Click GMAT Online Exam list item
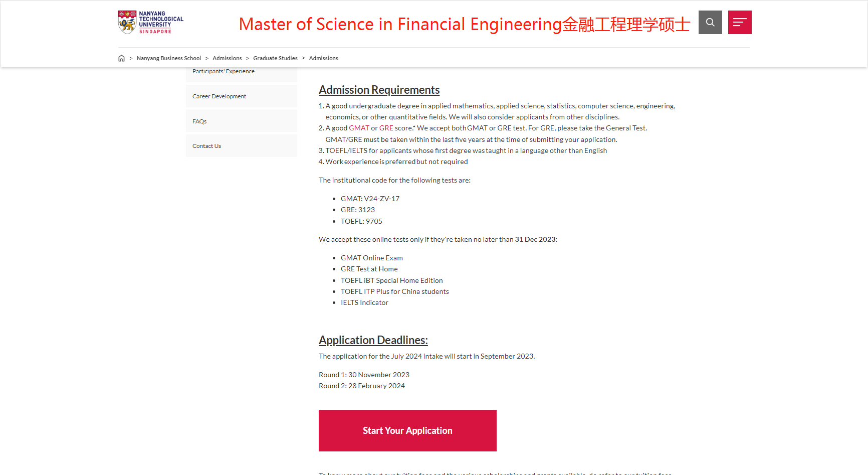This screenshot has width=868, height=475. point(372,258)
